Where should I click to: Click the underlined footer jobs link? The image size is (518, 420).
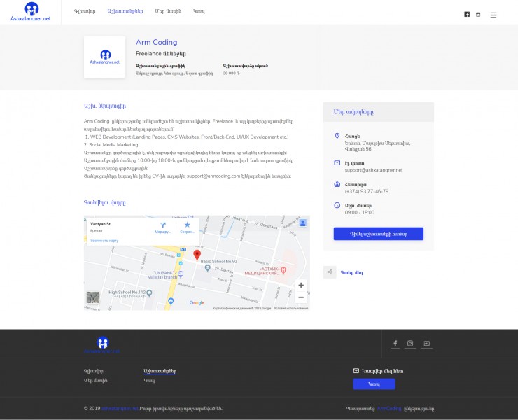pyautogui.click(x=160, y=372)
